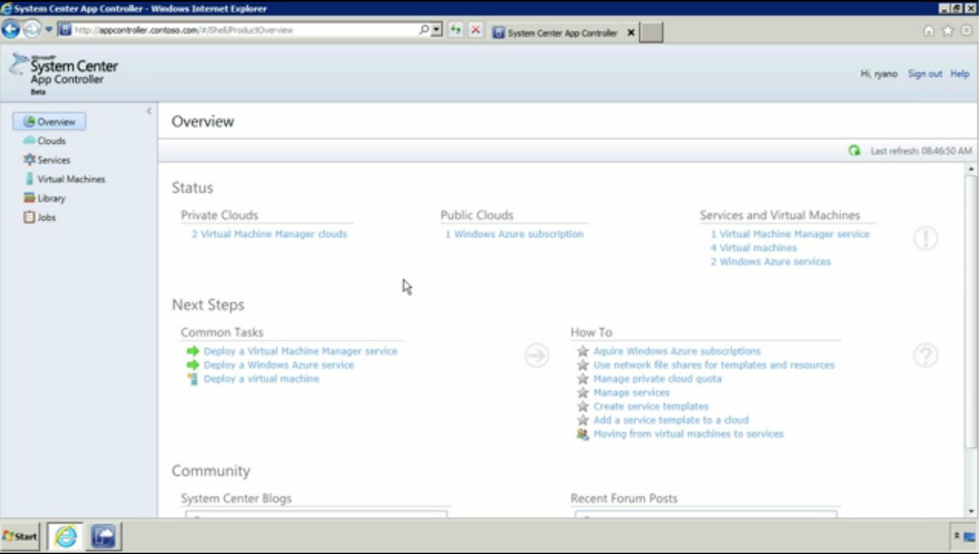Click the browser Forward button
Screen dimensions: 980x554
(31, 29)
